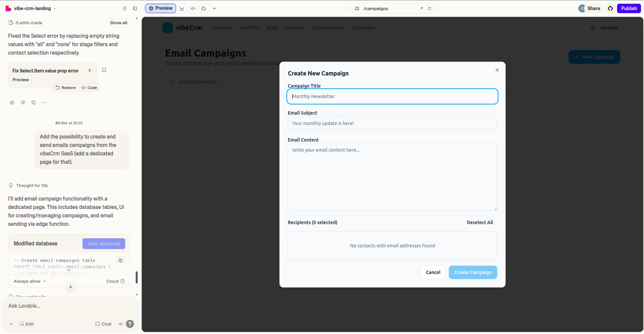Toggle the sidebar panel icon
Viewport: 644px width, 334px height.
tap(135, 8)
